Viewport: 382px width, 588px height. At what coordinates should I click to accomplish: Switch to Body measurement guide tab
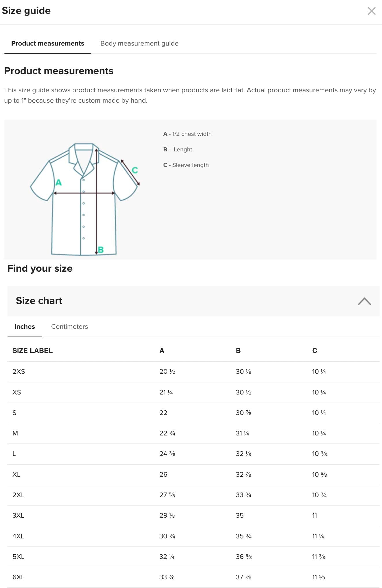click(x=139, y=43)
